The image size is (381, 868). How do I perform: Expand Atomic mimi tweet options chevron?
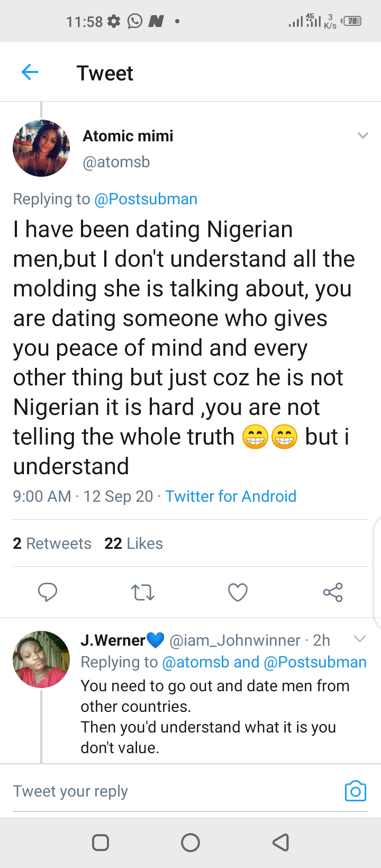point(363,135)
